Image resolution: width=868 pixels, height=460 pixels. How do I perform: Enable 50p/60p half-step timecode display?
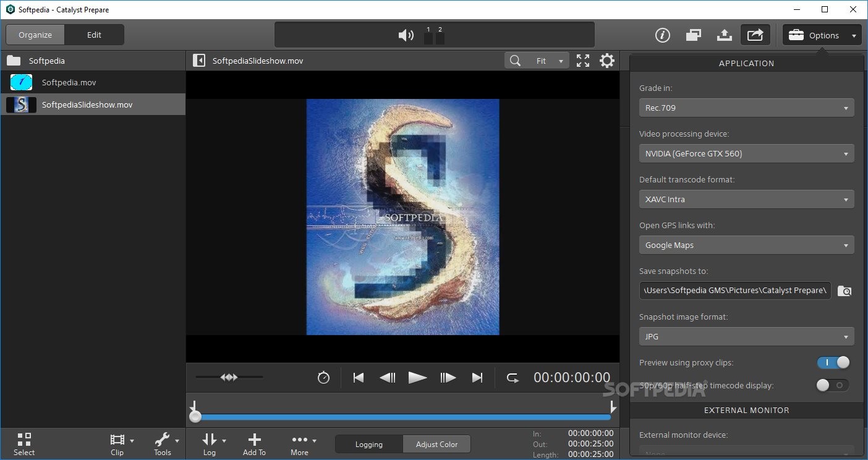pos(833,385)
